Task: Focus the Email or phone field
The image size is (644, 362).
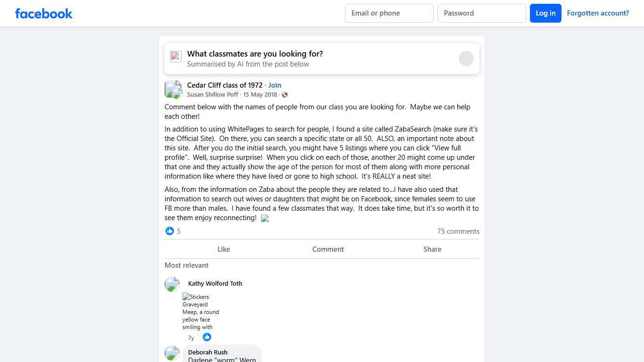Action: point(389,13)
